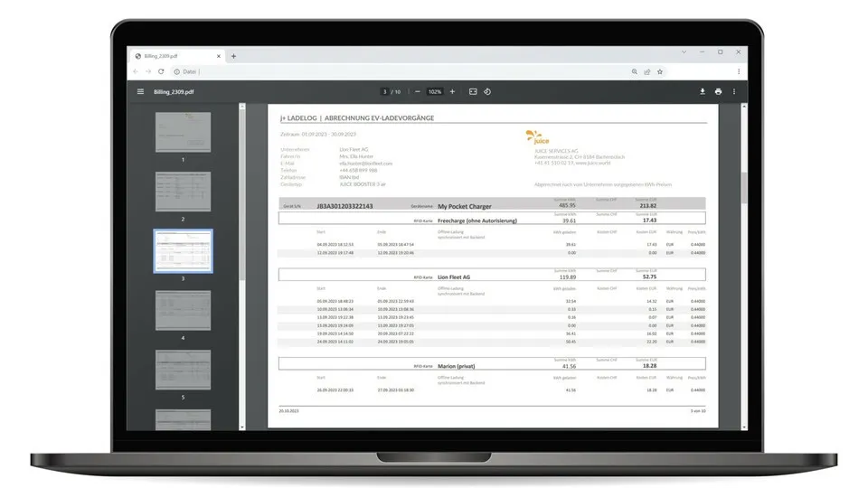Click the zoom magnifier icon in address bar

(635, 71)
